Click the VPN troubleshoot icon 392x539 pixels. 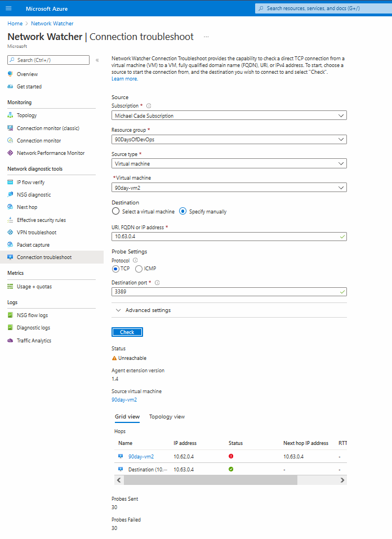(10, 233)
